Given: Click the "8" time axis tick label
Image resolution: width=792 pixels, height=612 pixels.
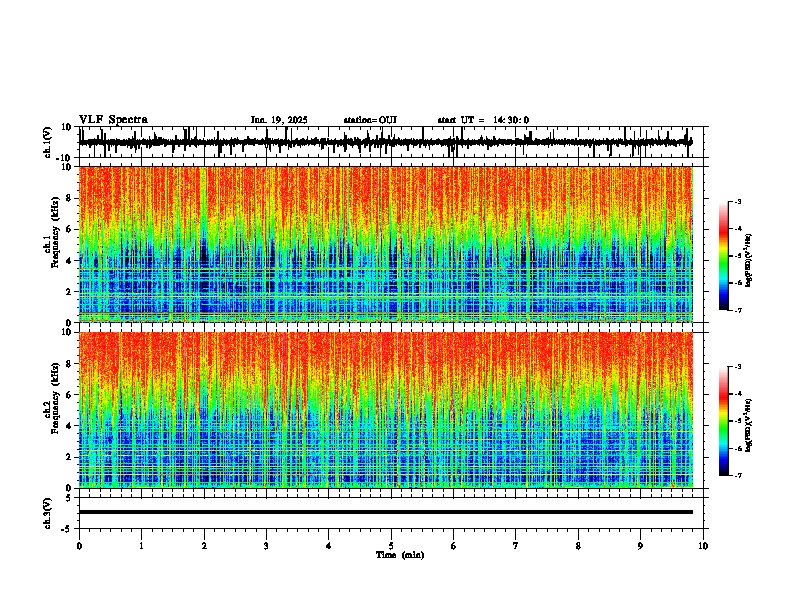Looking at the screenshot, I should click(x=578, y=546).
